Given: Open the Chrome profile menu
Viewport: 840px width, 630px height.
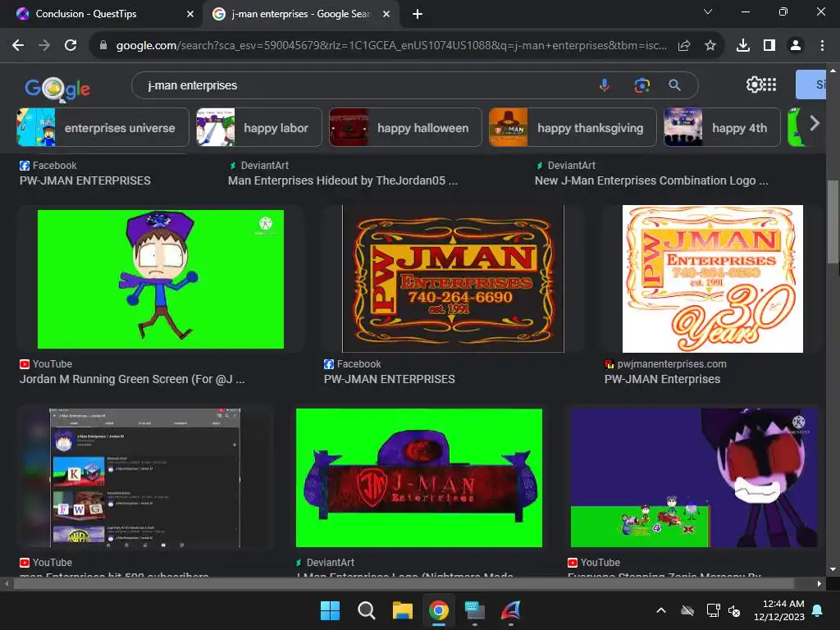Looking at the screenshot, I should point(796,46).
